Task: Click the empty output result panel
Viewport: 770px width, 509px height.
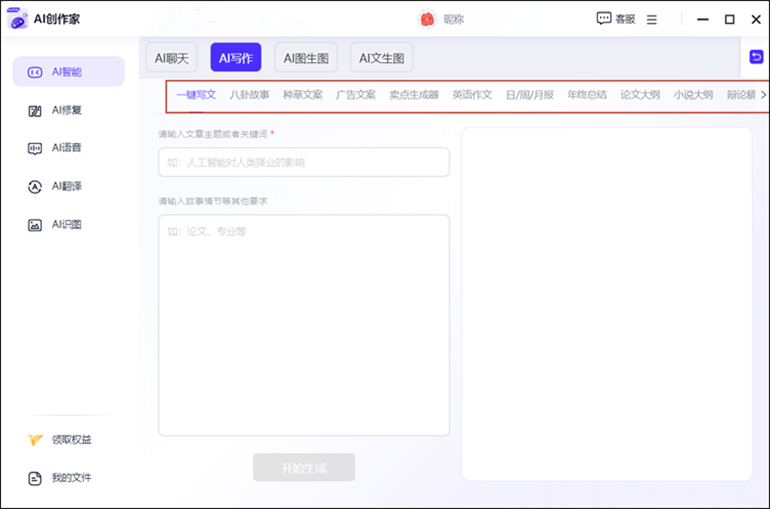Action: pos(606,304)
